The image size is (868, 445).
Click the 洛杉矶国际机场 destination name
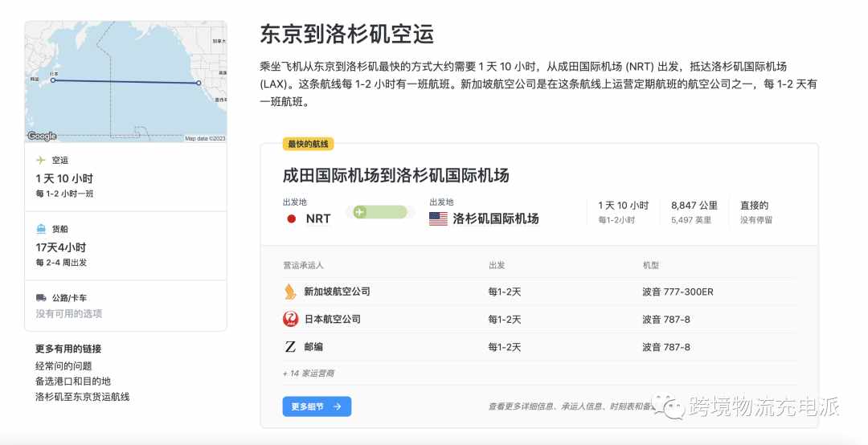pyautogui.click(x=495, y=218)
